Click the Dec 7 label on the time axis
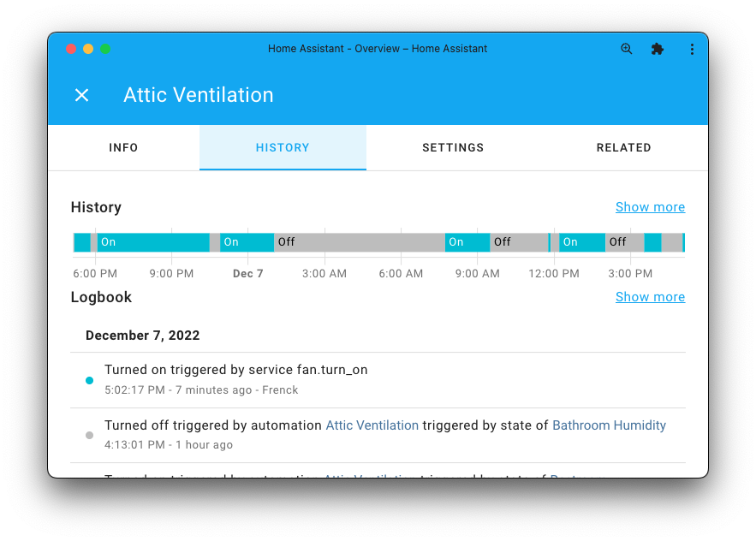The width and height of the screenshot is (756, 541). click(x=247, y=273)
